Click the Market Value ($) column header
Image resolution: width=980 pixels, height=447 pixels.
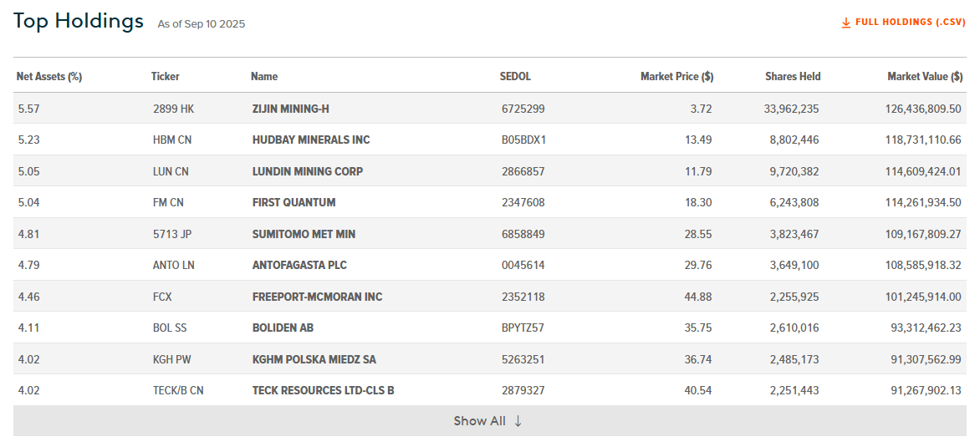(925, 77)
